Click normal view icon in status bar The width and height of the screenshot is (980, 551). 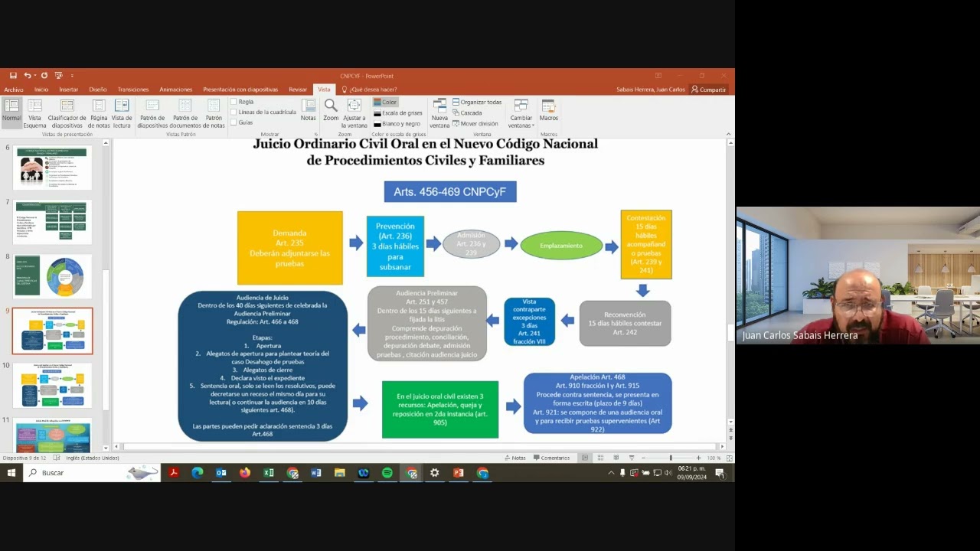[x=585, y=458]
